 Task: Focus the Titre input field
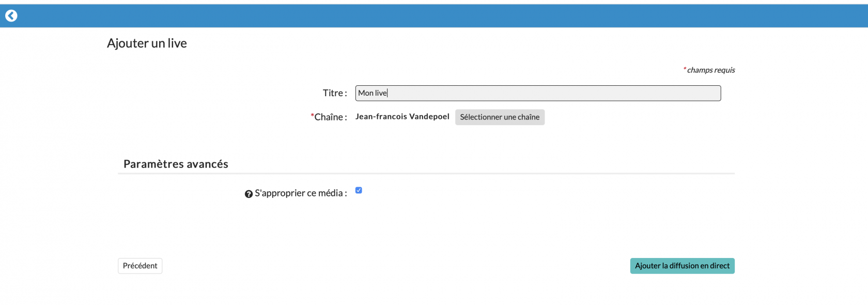tap(537, 93)
